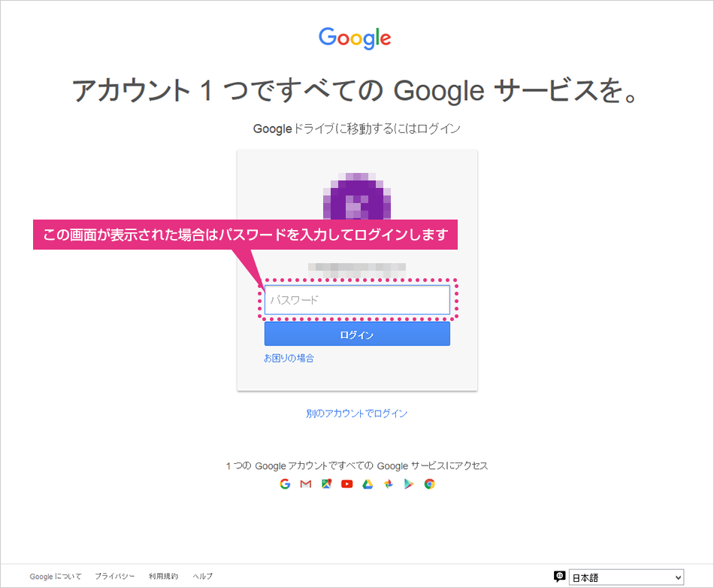Click the speech bubble language icon
This screenshot has height=588, width=714.
coord(559,577)
